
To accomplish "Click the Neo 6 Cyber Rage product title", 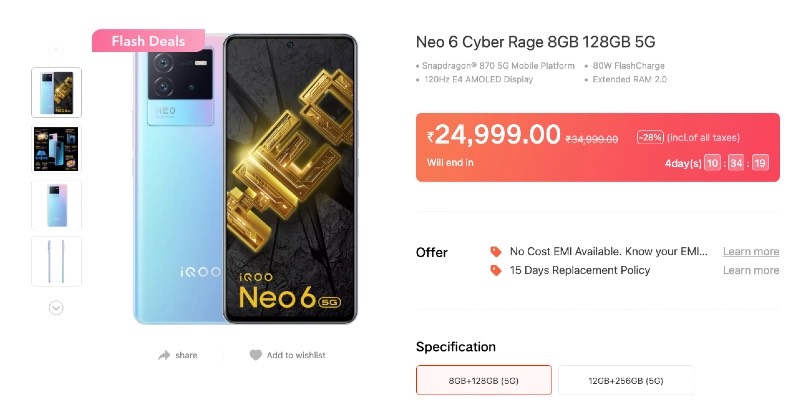I will click(x=535, y=42).
